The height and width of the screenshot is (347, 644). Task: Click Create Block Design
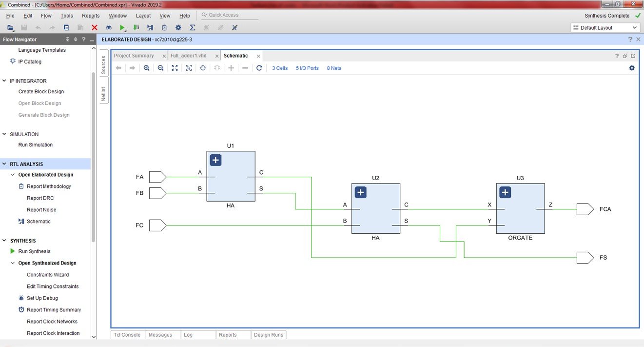[x=41, y=92]
